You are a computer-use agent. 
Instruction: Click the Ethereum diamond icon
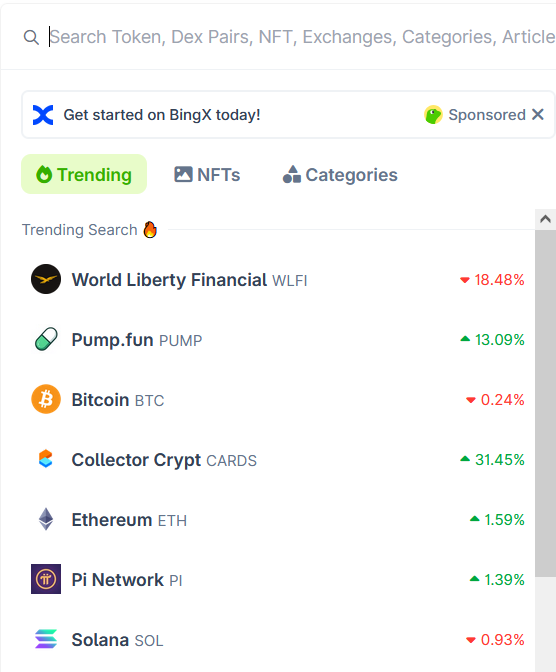[46, 519]
